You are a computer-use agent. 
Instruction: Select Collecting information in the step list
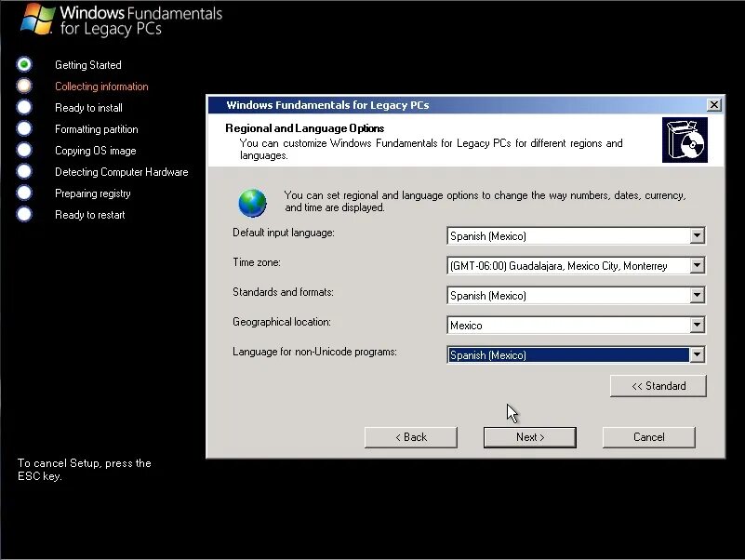(x=101, y=86)
